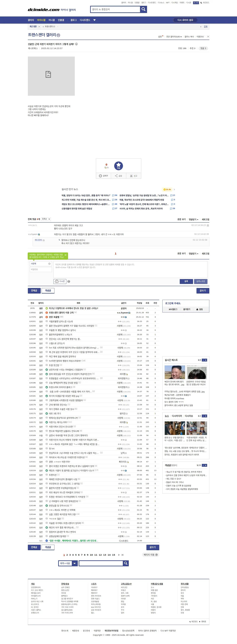The width and height of the screenshot is (237, 644).
Task: Click the 댓글 3 button near post header
Action: [x=203, y=49]
